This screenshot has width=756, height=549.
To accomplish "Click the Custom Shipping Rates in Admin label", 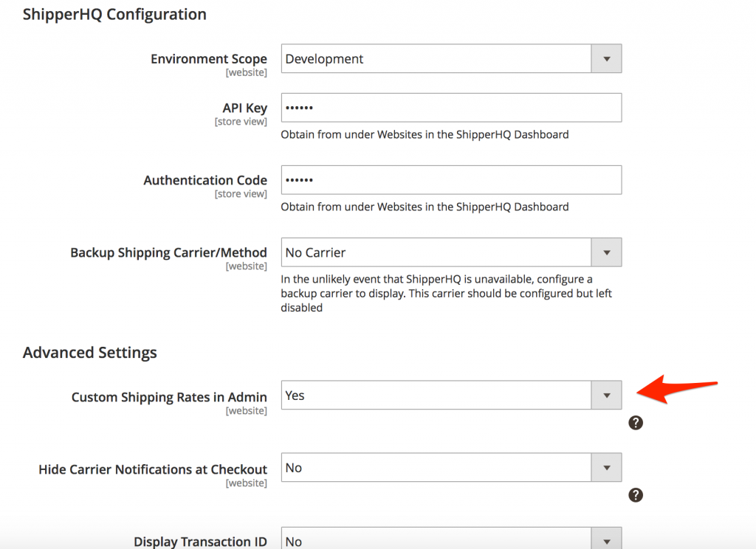I will [x=169, y=397].
